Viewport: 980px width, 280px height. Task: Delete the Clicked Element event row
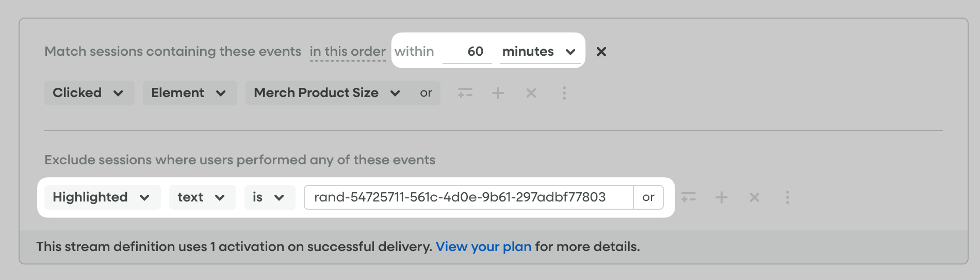(x=531, y=93)
